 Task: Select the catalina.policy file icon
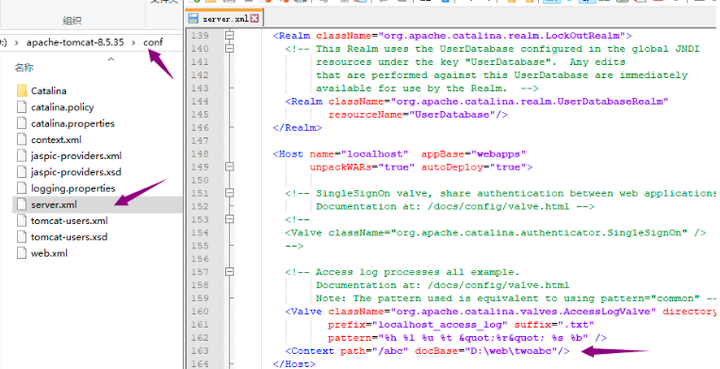22,107
